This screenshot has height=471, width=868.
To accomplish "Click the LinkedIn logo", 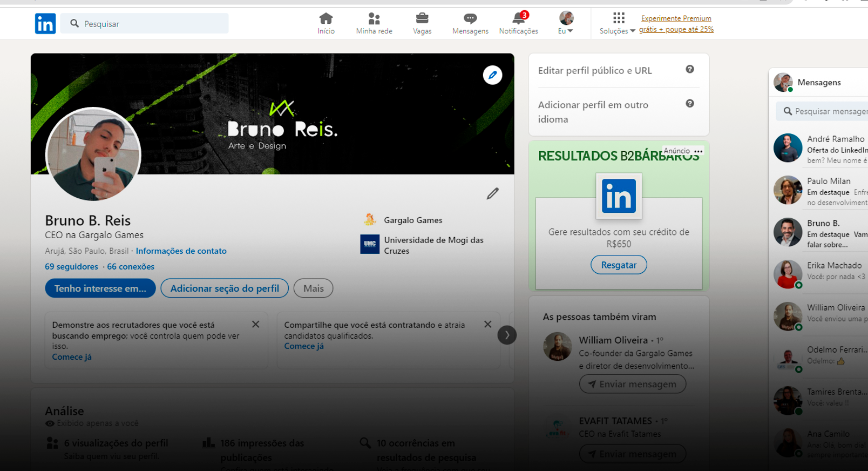I will coord(45,24).
